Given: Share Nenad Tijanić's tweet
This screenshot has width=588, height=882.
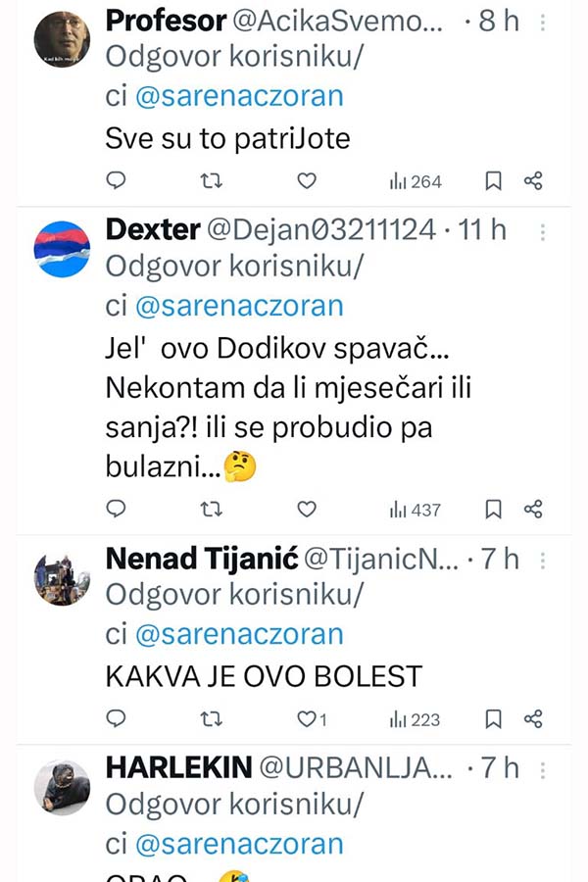Looking at the screenshot, I should coord(533,720).
